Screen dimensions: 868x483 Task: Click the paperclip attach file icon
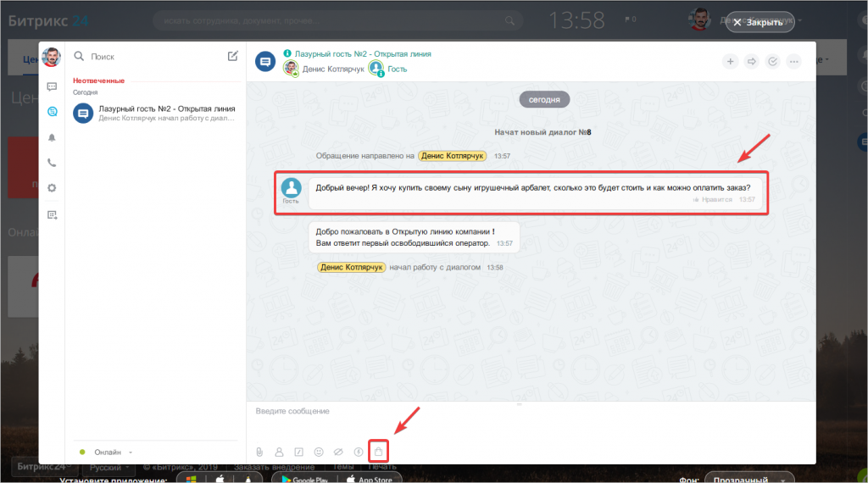click(x=259, y=452)
